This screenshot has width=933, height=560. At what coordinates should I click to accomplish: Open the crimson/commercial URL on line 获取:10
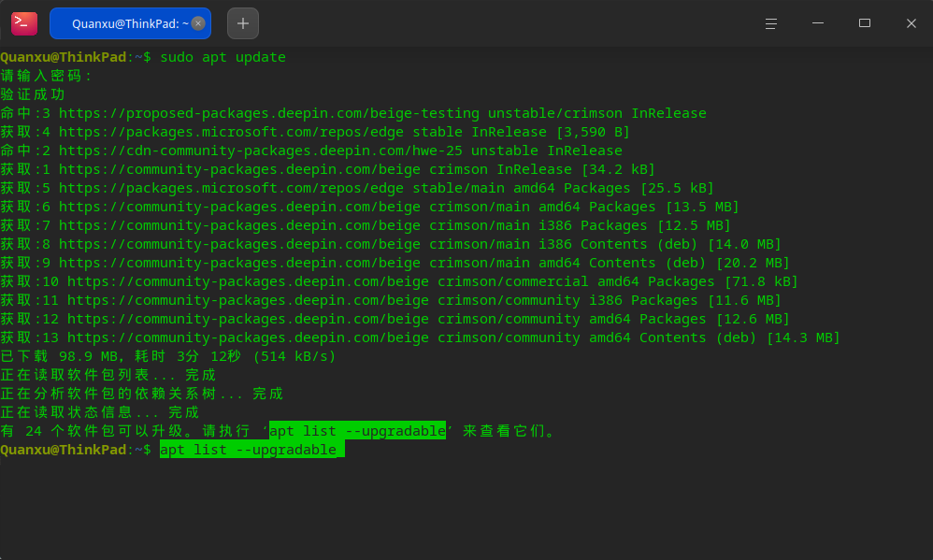point(248,281)
